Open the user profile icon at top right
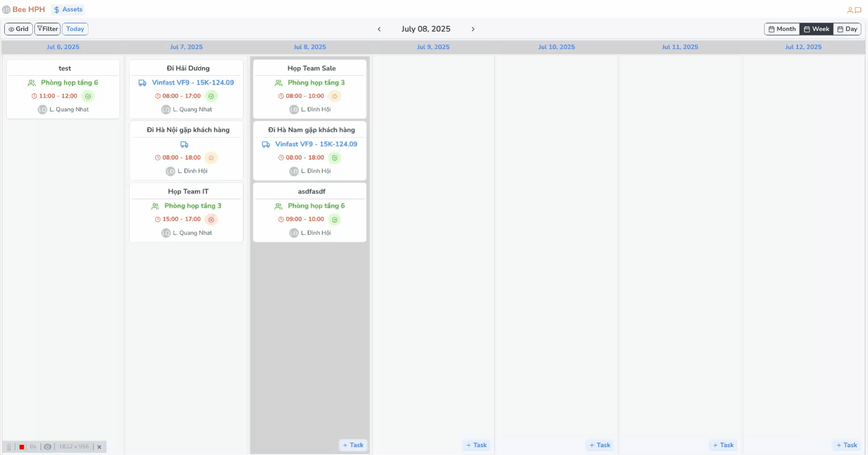 pyautogui.click(x=850, y=10)
